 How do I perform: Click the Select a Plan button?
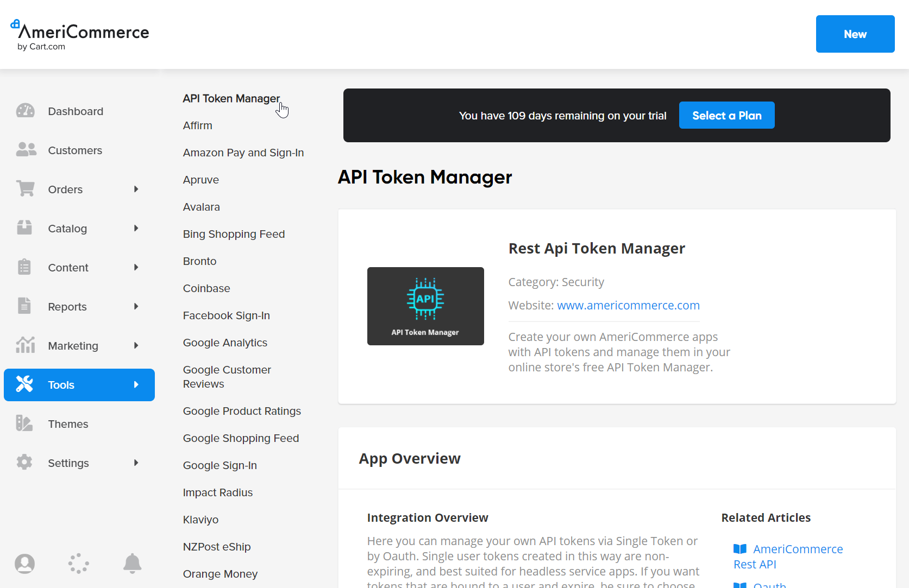pos(727,115)
